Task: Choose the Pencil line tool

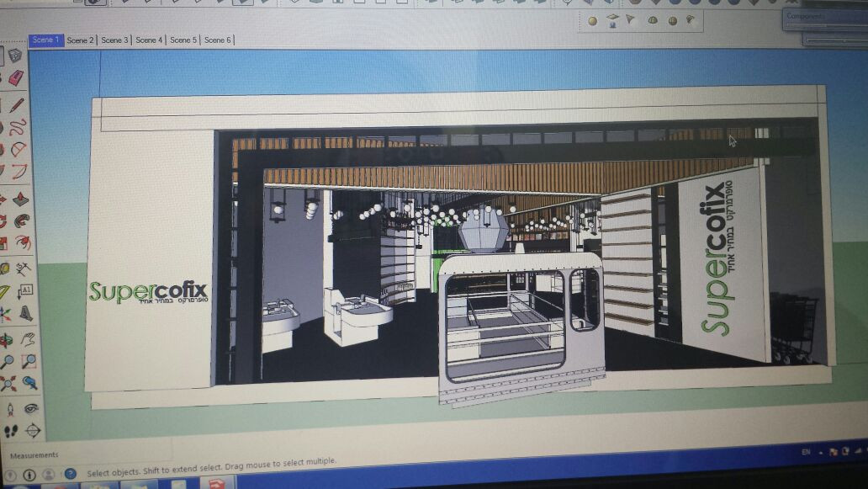Action: click(x=17, y=104)
